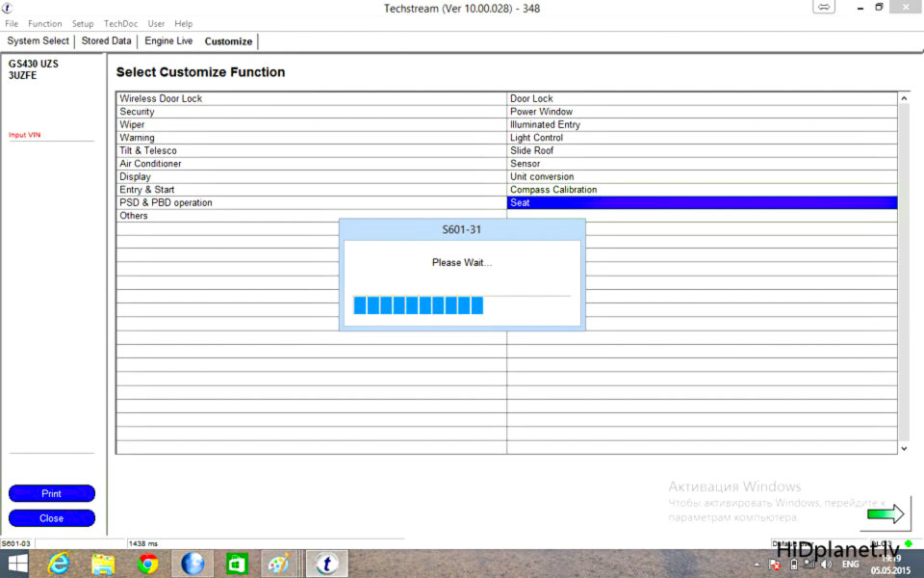Click the Windows Start button
924x578 pixels.
pos(17,564)
